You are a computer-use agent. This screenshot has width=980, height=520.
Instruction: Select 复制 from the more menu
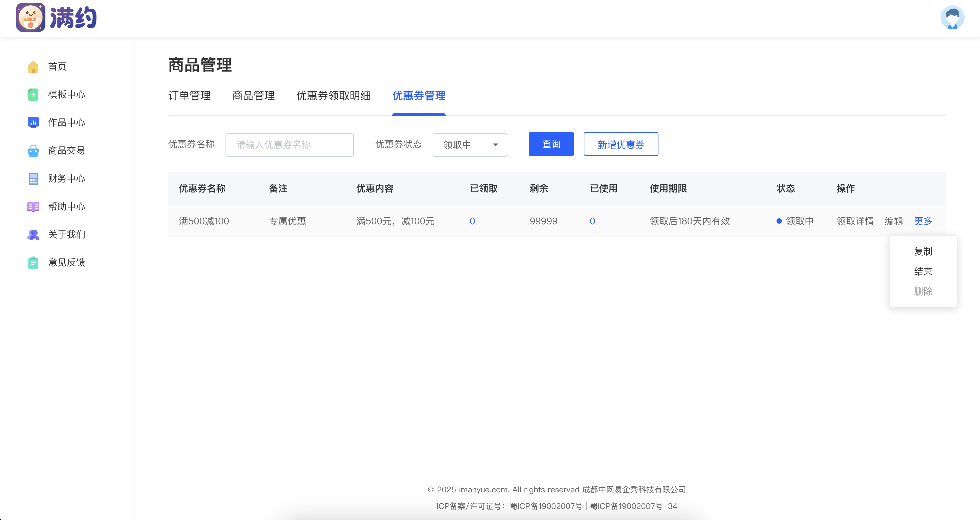pyautogui.click(x=923, y=251)
